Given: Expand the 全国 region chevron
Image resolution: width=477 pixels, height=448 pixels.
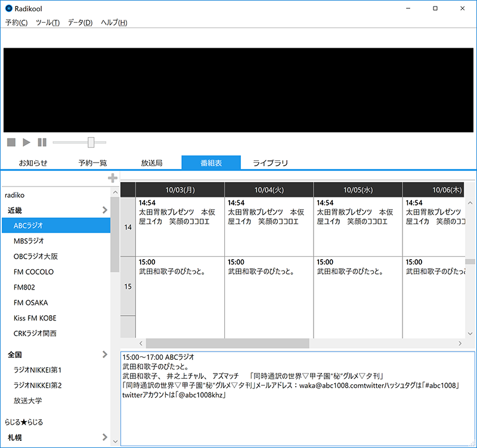Looking at the screenshot, I should click(105, 354).
